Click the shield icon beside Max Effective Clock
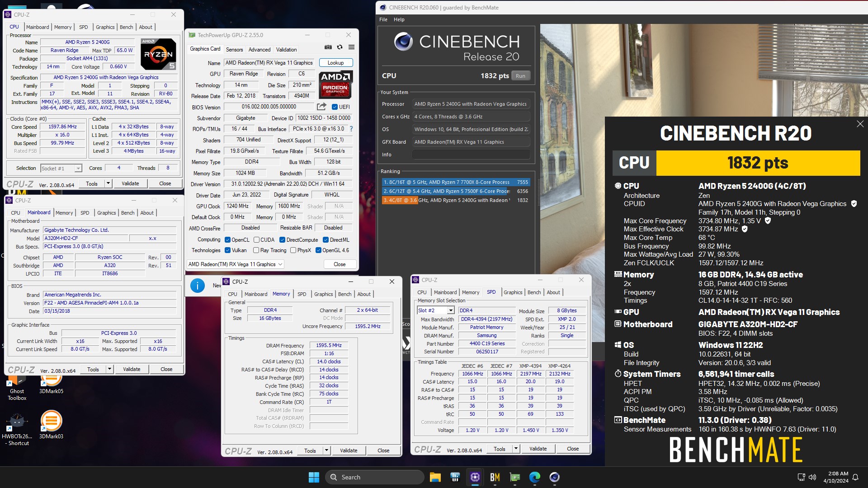 tap(745, 229)
